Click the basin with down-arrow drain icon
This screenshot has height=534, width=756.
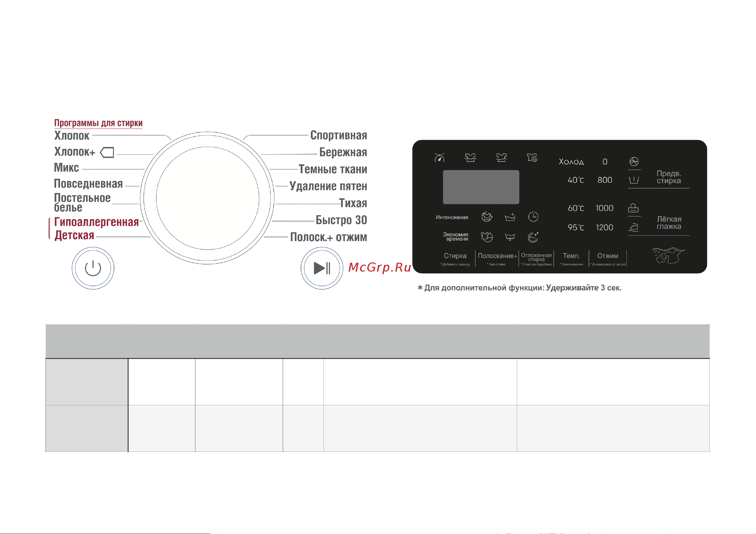(510, 237)
